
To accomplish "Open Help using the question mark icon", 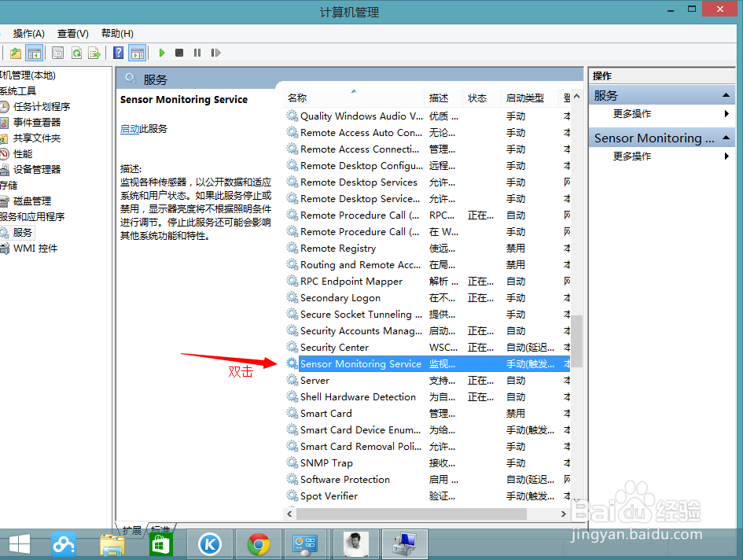I will point(119,53).
